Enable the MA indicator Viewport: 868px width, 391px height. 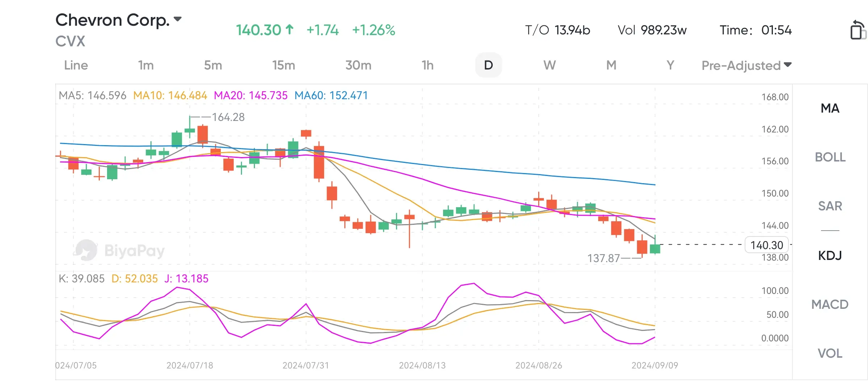coord(830,108)
